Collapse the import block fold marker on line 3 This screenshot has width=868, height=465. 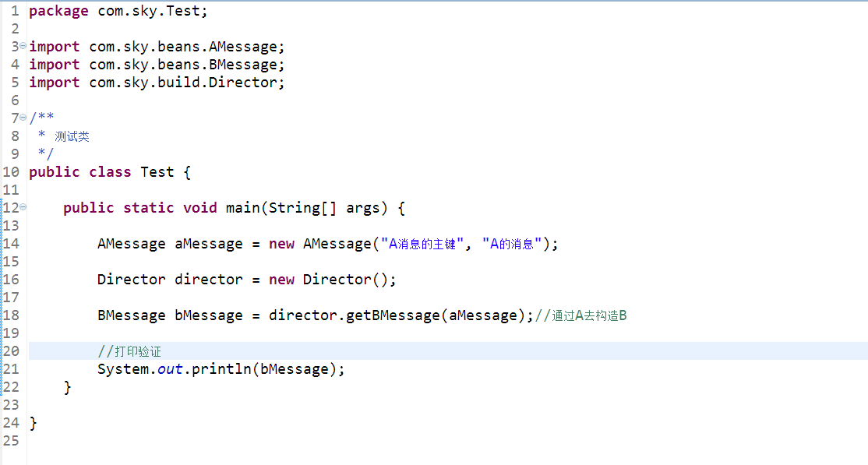(23, 45)
